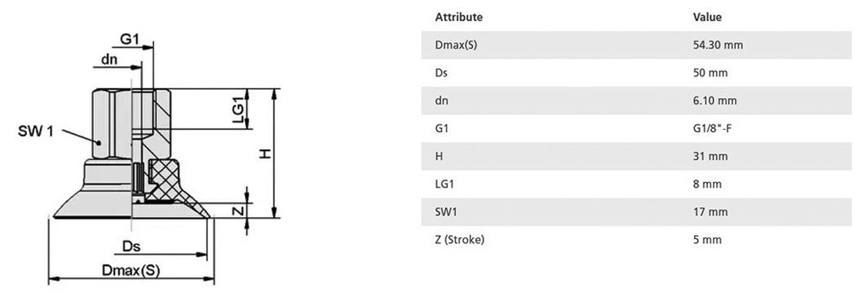Click the 54.30 mm value

[717, 46]
